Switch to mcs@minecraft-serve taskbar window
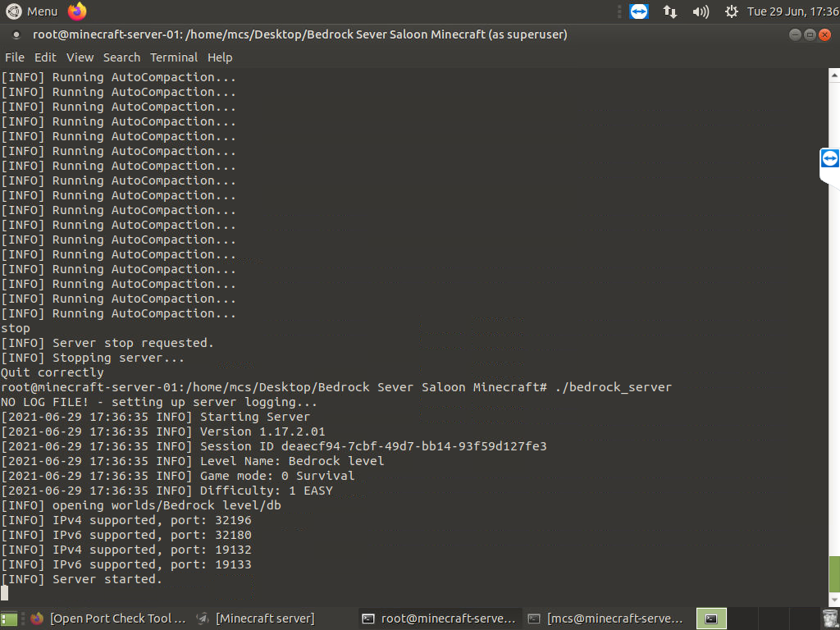 click(605, 619)
